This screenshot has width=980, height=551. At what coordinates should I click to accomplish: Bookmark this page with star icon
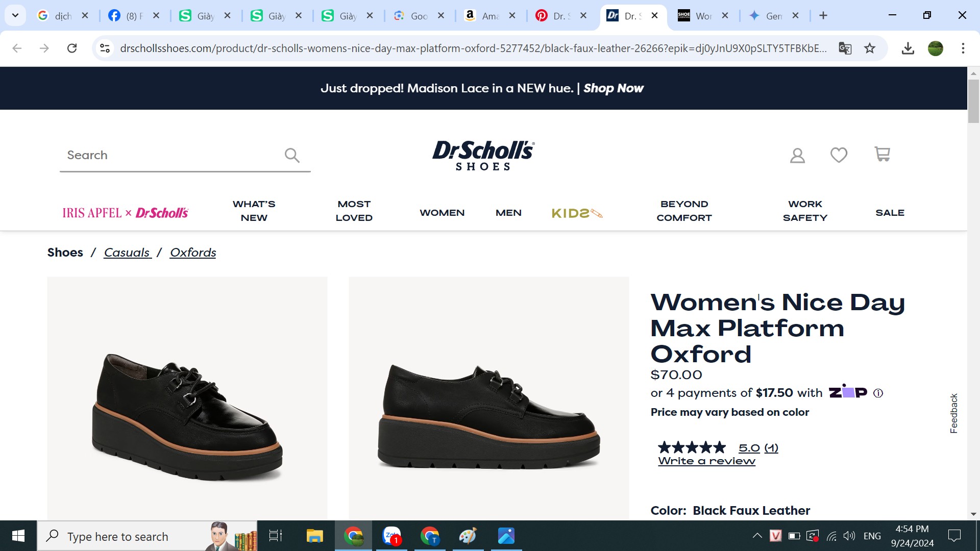pyautogui.click(x=870, y=48)
